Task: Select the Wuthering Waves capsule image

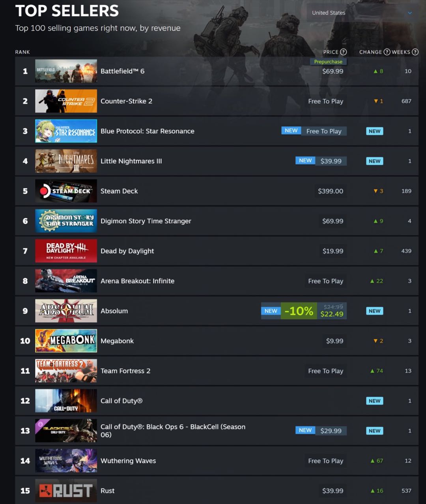Action: (66, 461)
